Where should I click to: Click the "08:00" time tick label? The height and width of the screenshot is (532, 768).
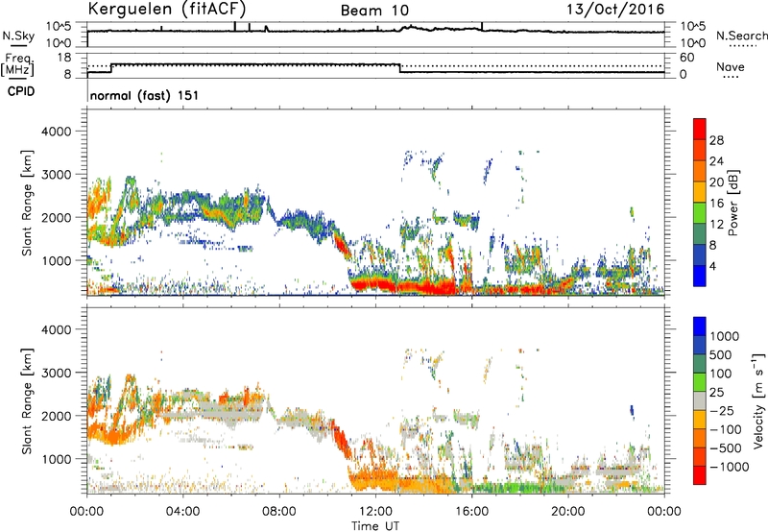(x=279, y=512)
